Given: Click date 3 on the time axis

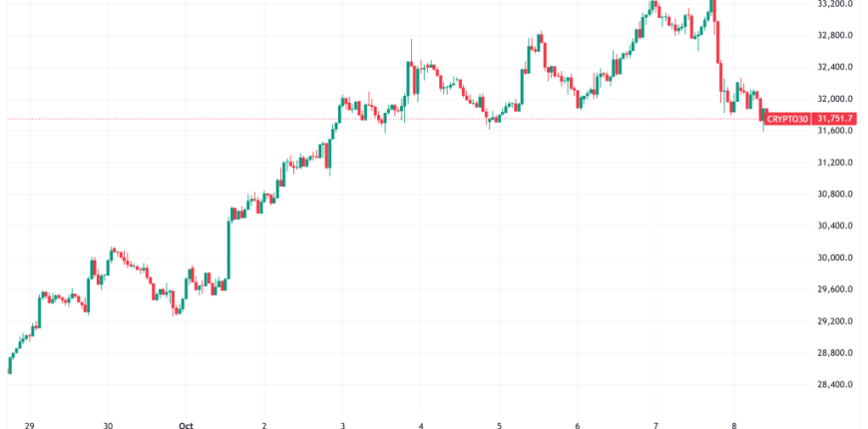Looking at the screenshot, I should tap(342, 422).
